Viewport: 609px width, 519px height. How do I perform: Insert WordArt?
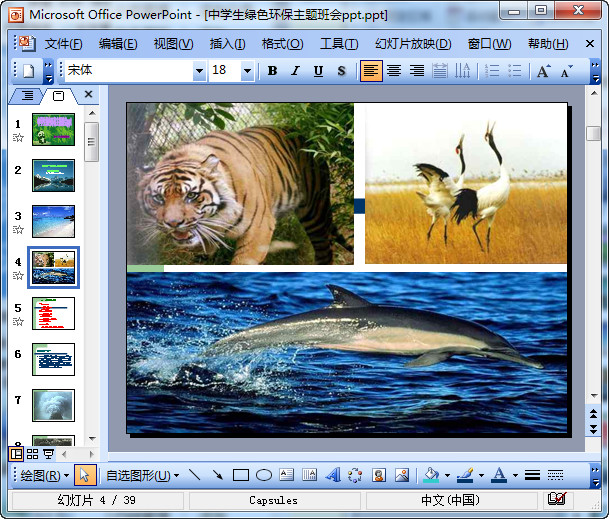(x=333, y=475)
